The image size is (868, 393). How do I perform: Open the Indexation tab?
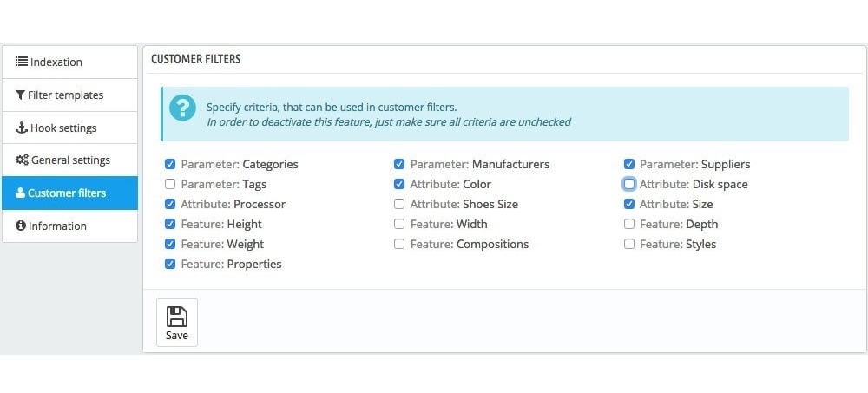click(56, 62)
